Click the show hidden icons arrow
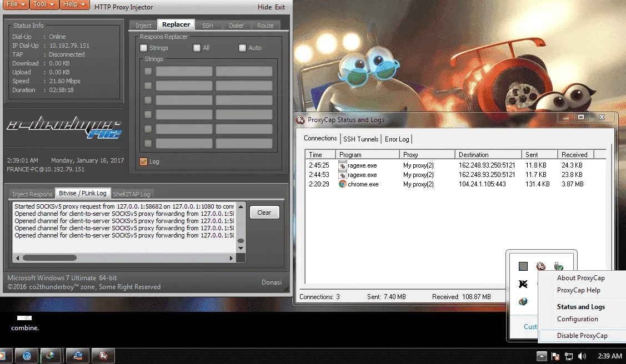626x364 pixels. click(542, 356)
